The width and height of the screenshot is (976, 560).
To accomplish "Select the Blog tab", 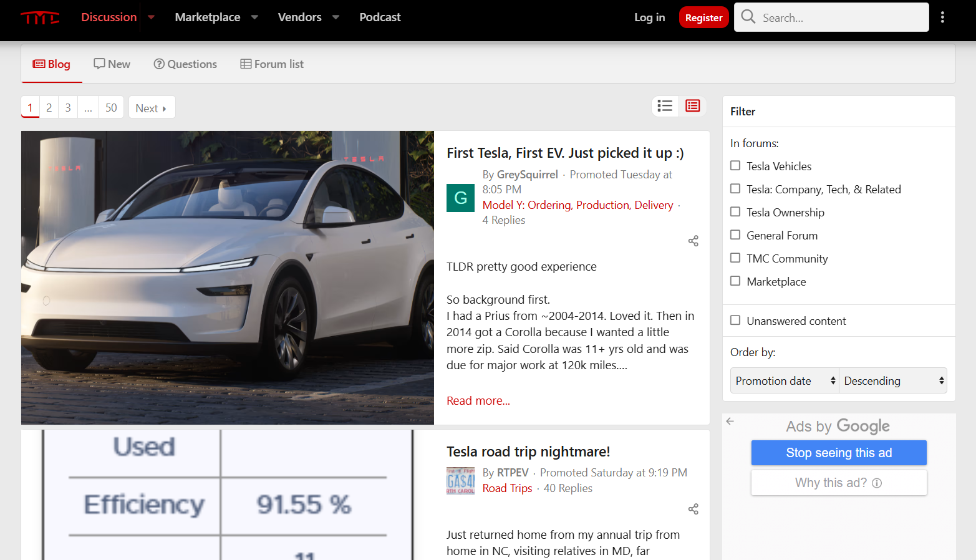I will [x=52, y=64].
